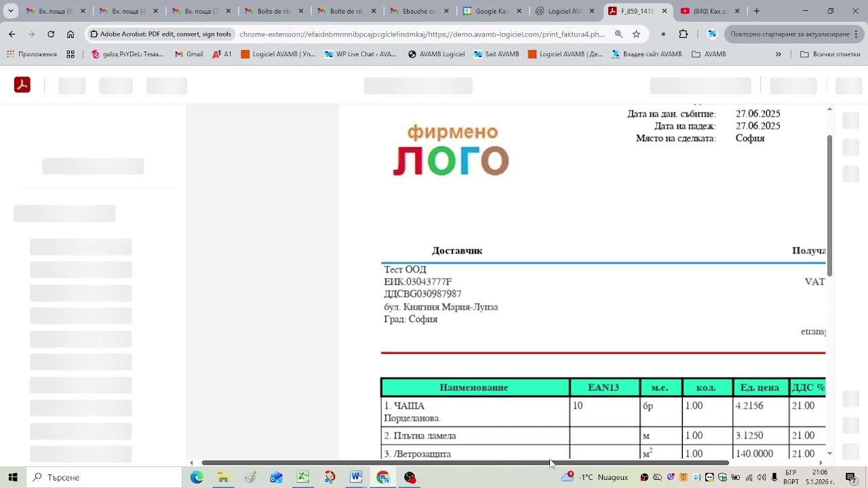The width and height of the screenshot is (868, 488).
Task: Click the horizontal scrollbar thumb
Action: (465, 463)
